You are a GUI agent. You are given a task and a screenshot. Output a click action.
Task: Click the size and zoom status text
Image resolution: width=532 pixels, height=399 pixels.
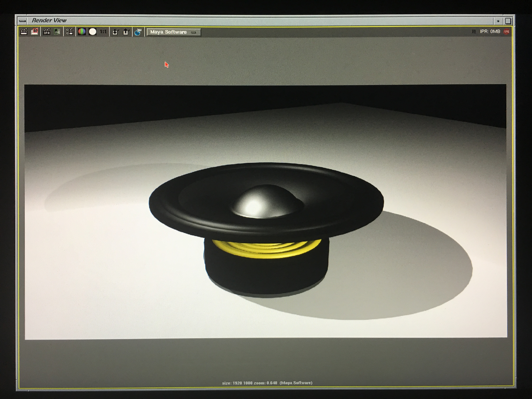[267, 383]
